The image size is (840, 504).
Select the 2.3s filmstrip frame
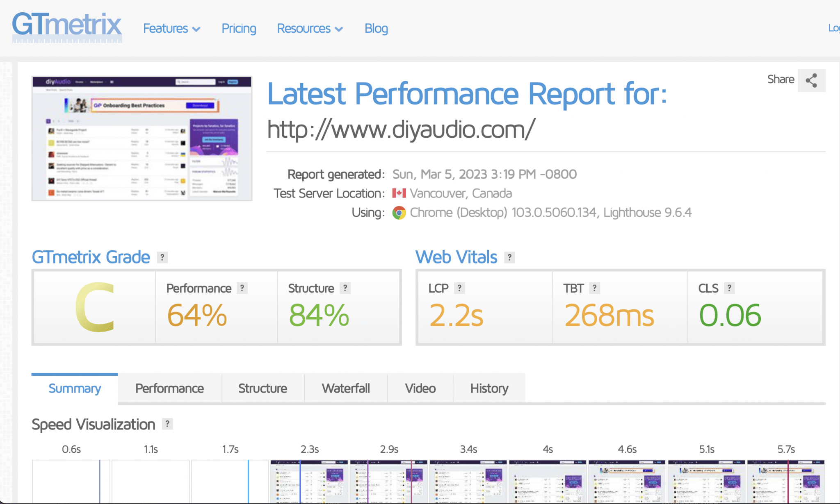pos(309,481)
